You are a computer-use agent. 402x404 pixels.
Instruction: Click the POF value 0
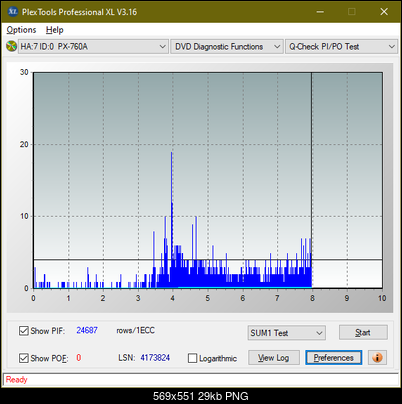click(x=79, y=358)
